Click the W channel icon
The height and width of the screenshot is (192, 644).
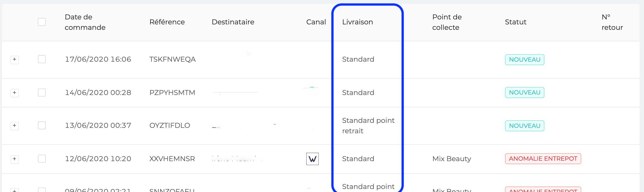coord(312,159)
